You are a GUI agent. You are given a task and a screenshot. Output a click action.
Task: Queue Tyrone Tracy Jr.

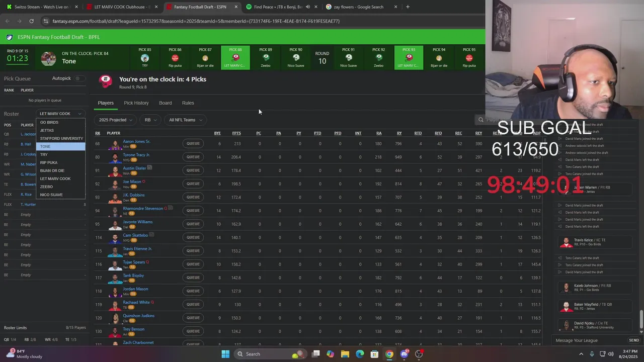(x=193, y=157)
